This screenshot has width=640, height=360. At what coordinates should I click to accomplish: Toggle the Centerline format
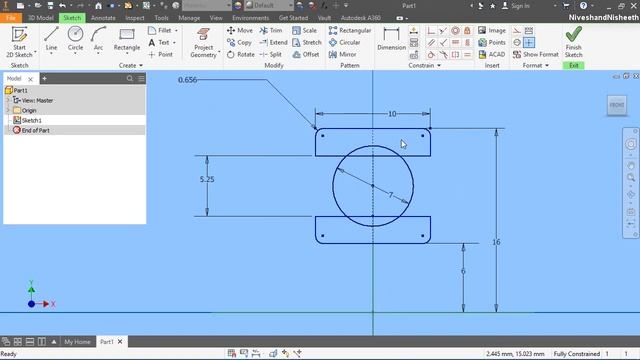[x=517, y=42]
